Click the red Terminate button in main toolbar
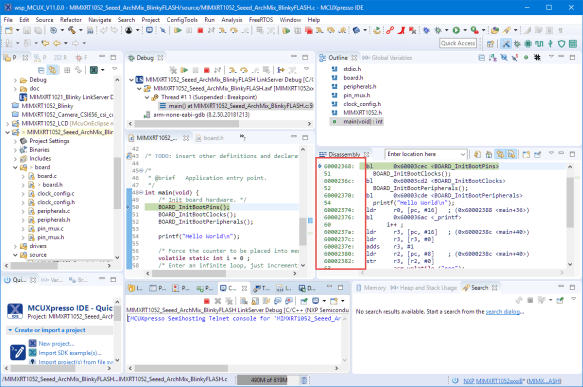583x387 pixels. point(200,30)
